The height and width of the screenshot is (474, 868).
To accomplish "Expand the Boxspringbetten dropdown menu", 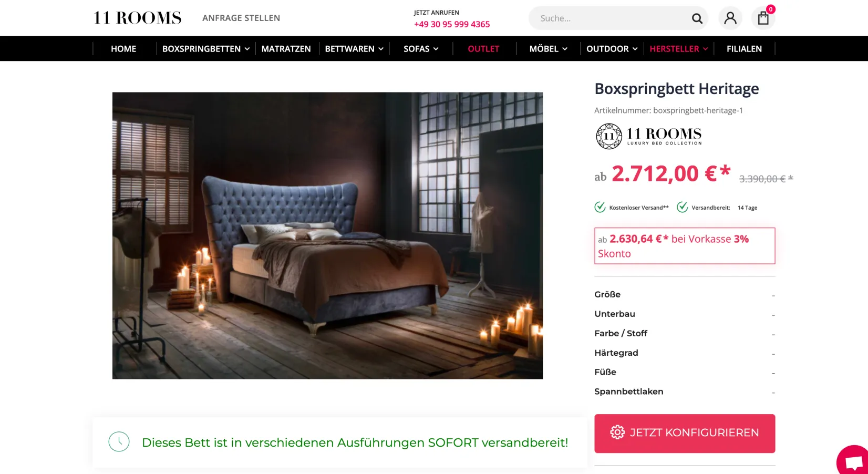I will (206, 49).
